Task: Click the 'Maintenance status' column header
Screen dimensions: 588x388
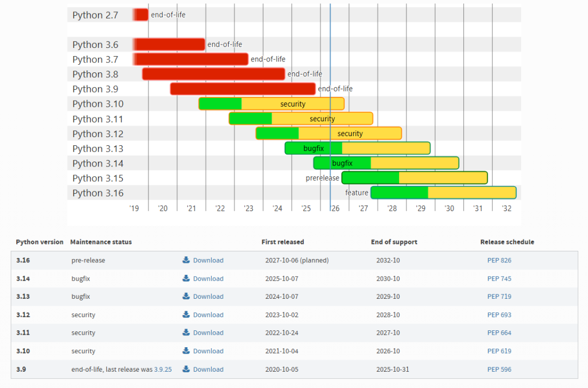Action: tap(101, 242)
